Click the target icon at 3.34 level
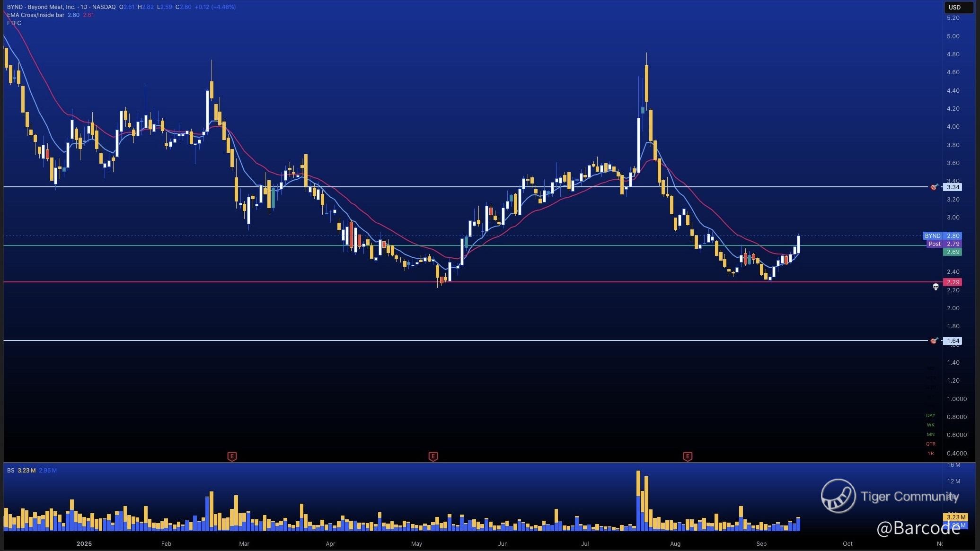Screen dimensions: 980x551 point(934,187)
